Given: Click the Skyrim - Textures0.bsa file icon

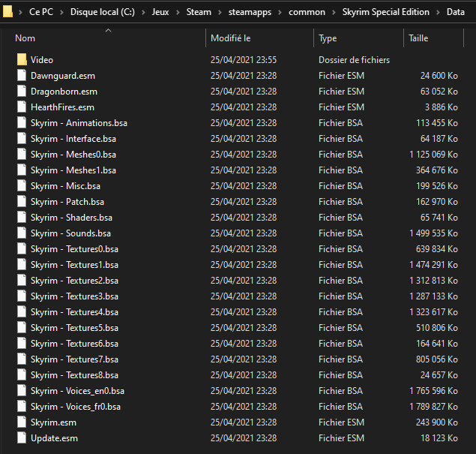Looking at the screenshot, I should 22,249.
